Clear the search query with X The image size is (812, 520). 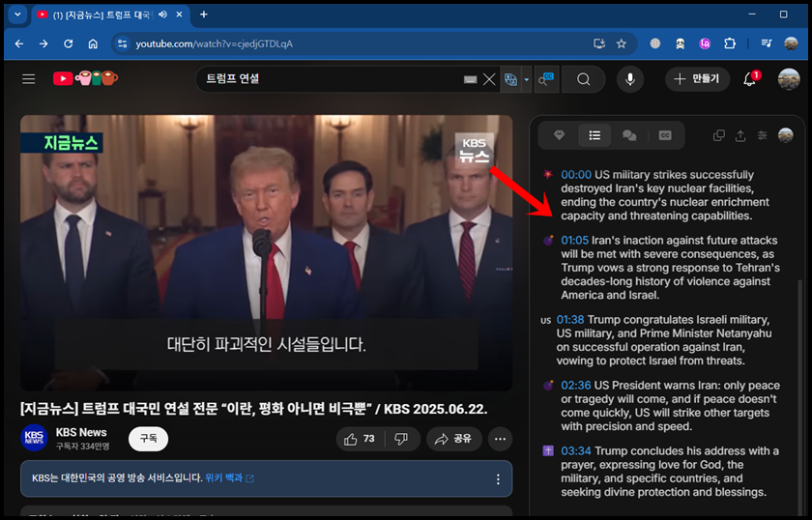(489, 79)
